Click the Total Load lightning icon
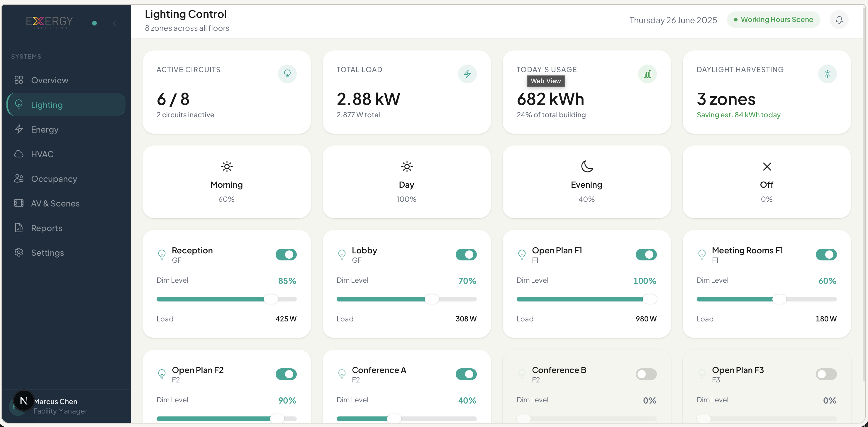This screenshot has width=868, height=427. (x=467, y=74)
